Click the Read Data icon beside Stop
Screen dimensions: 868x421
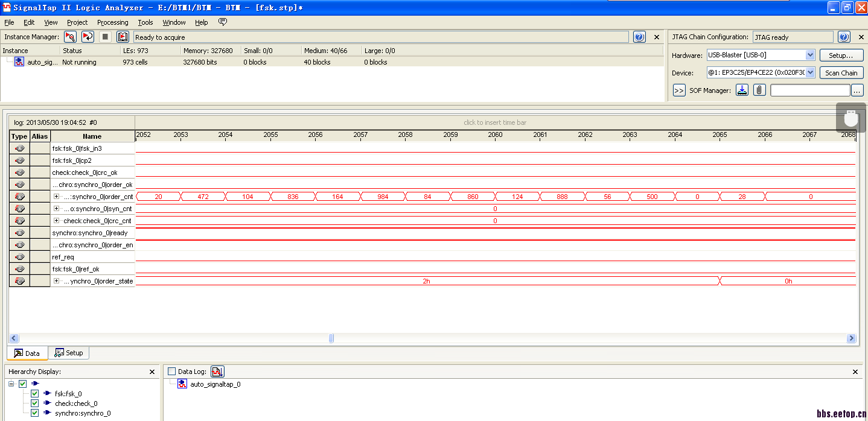coord(123,37)
